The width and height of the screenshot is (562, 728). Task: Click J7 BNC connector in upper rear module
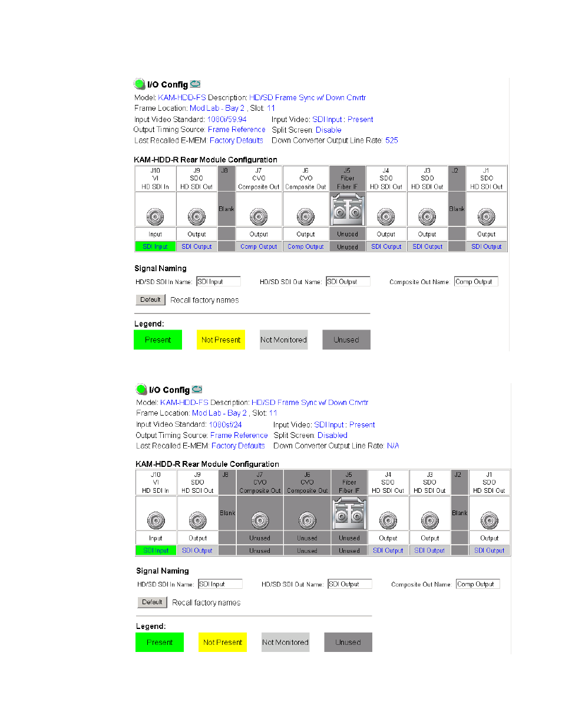259,217
